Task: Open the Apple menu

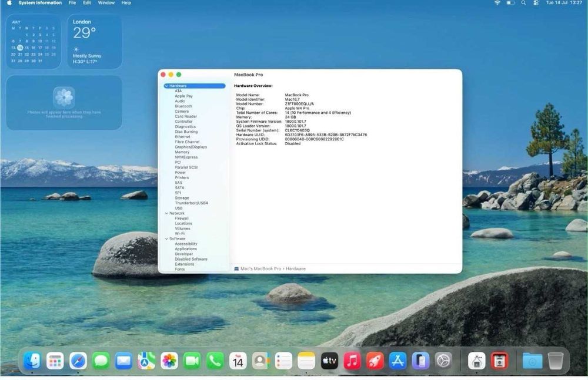Action: click(9, 2)
